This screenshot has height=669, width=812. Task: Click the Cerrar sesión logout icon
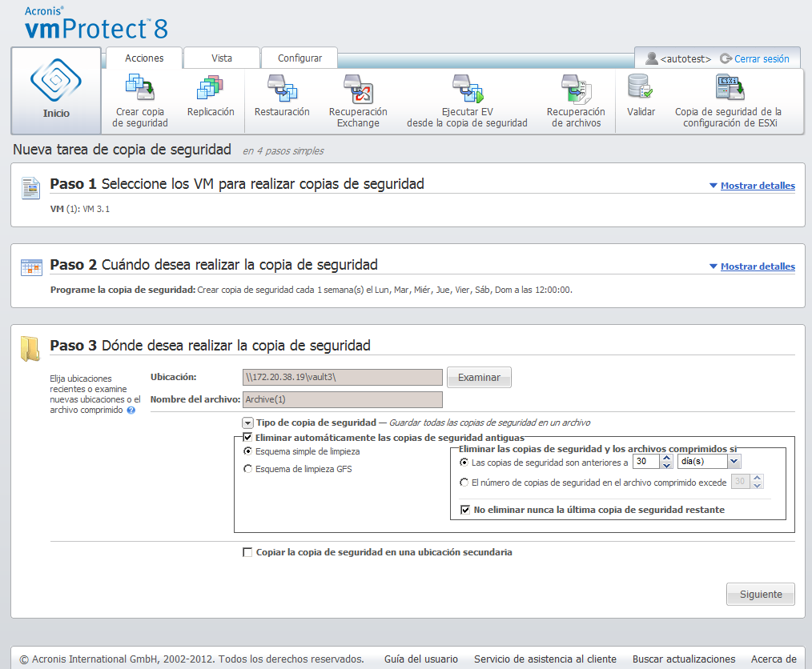(726, 58)
